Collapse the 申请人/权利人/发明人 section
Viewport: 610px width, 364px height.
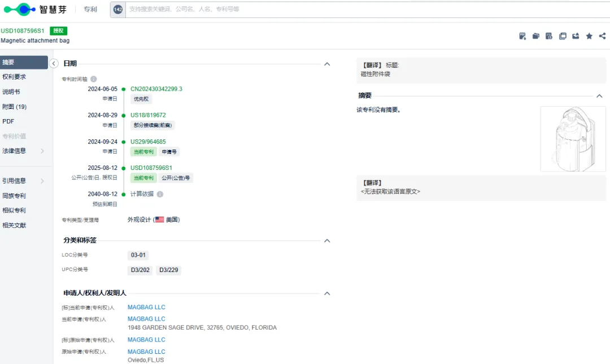tap(327, 293)
